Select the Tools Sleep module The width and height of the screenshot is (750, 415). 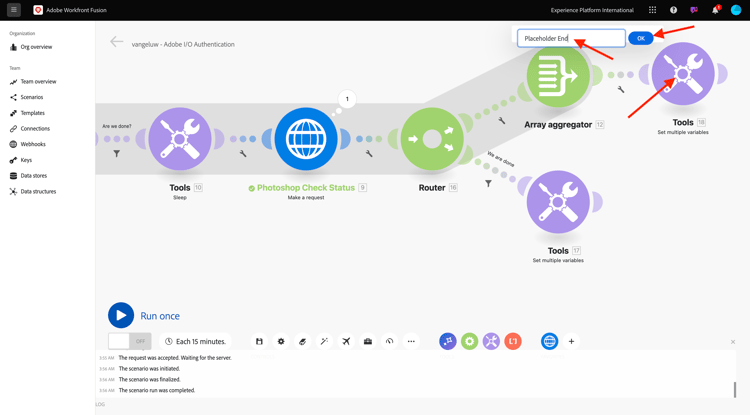tap(180, 139)
